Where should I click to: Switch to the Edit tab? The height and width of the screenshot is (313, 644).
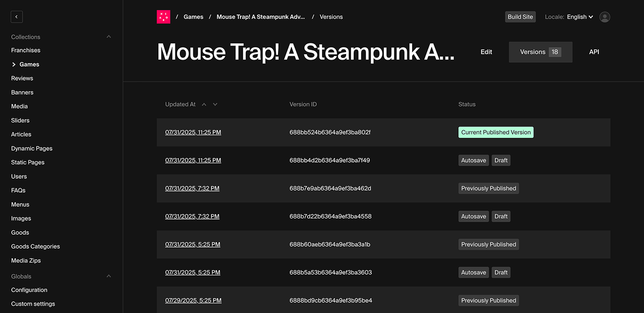(486, 52)
